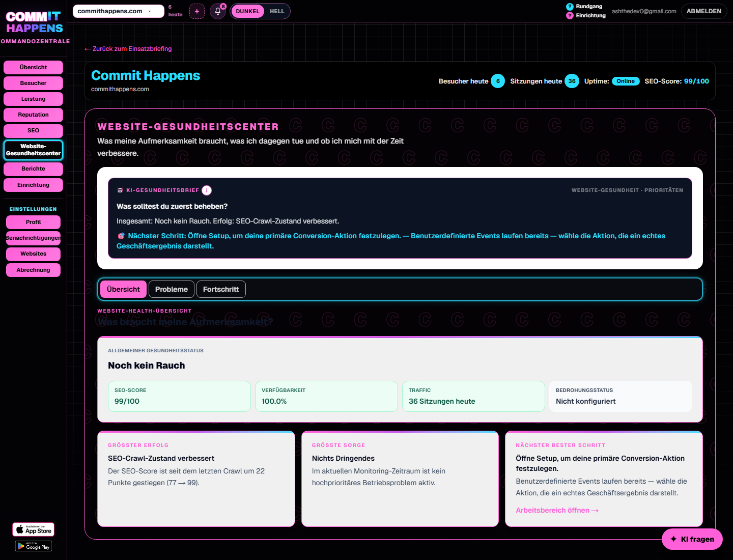Image resolution: width=733 pixels, height=560 pixels.
Task: Click the Rundgang text link
Action: tap(589, 7)
